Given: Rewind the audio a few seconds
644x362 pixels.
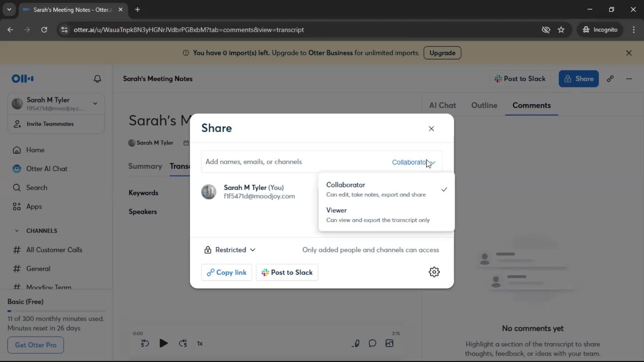Looking at the screenshot, I should 145,343.
